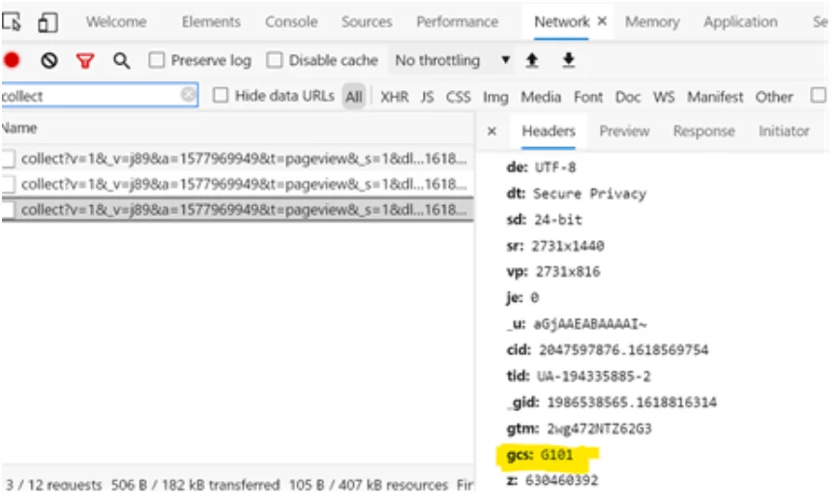This screenshot has width=834, height=504.
Task: Open the Performance tab
Action: point(457,22)
